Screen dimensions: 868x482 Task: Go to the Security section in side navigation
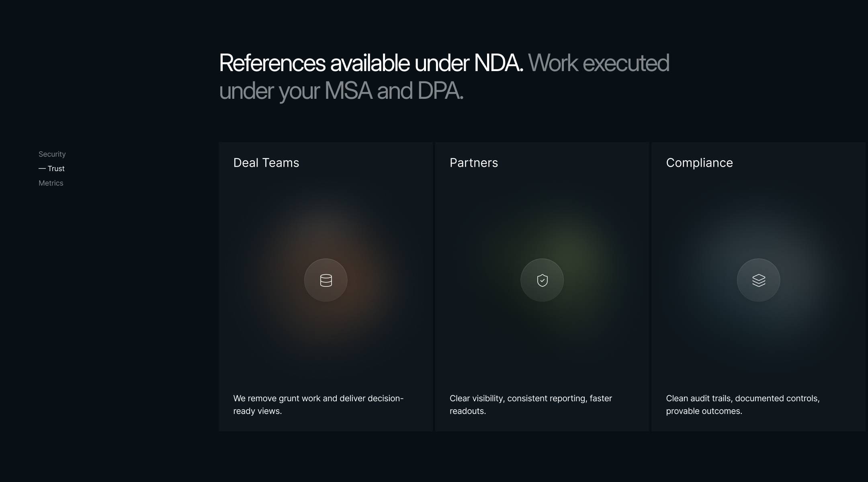[x=52, y=154]
